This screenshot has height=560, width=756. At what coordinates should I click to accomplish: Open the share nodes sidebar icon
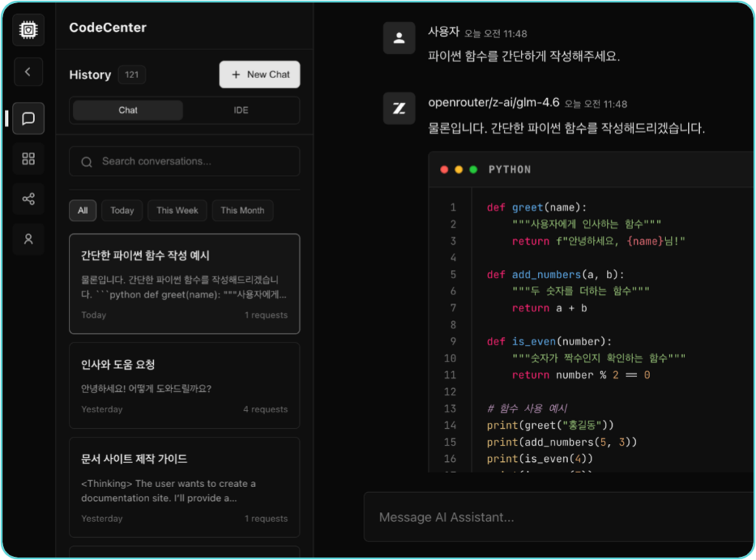pyautogui.click(x=29, y=198)
